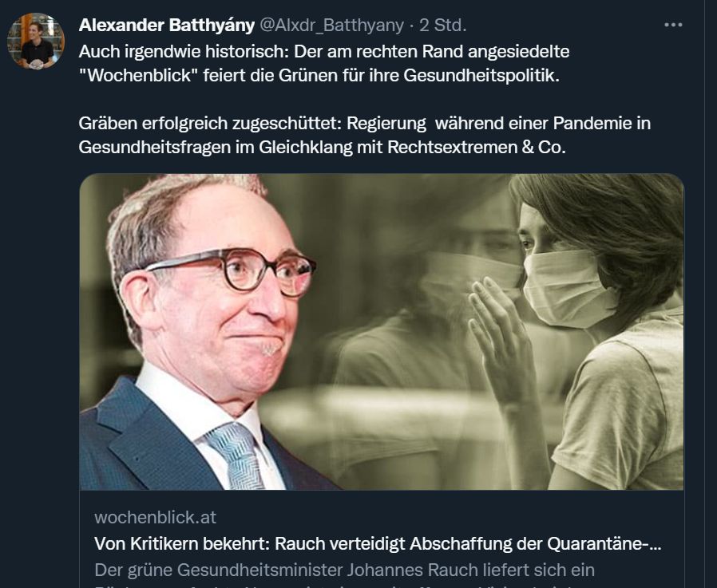Click the card description 'Der grüne Gesundheitsminister Johannes Rauch'

pyautogui.click(x=344, y=570)
